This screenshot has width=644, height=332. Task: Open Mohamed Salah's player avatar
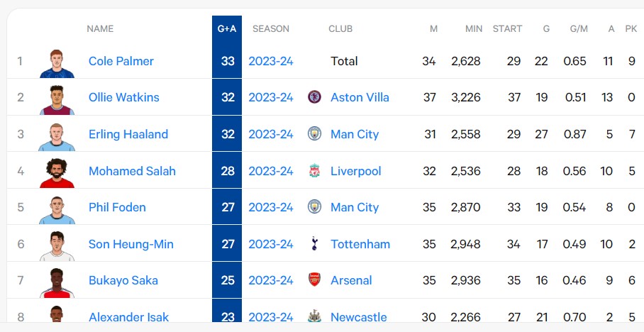point(57,173)
